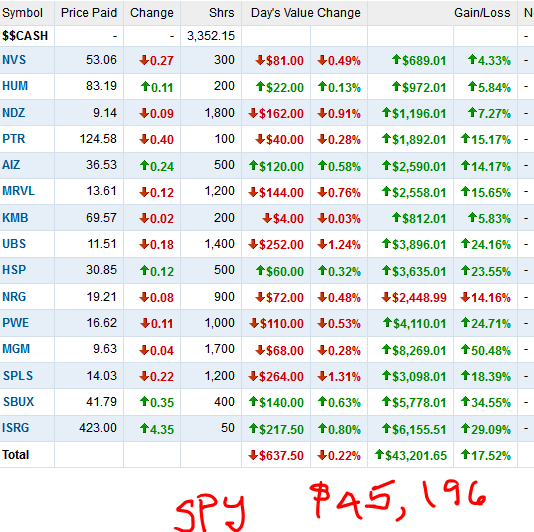Open the HUM ticker link

15,86
